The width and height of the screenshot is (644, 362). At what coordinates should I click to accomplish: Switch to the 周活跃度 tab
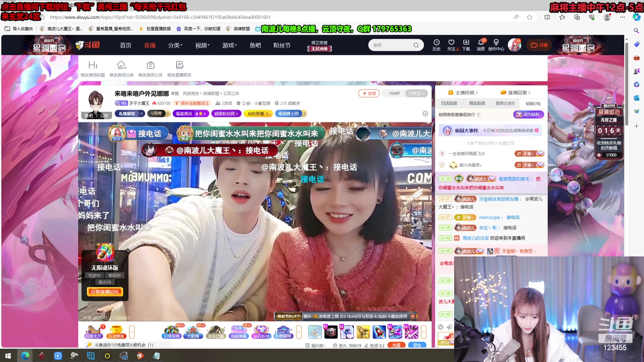coord(477,103)
